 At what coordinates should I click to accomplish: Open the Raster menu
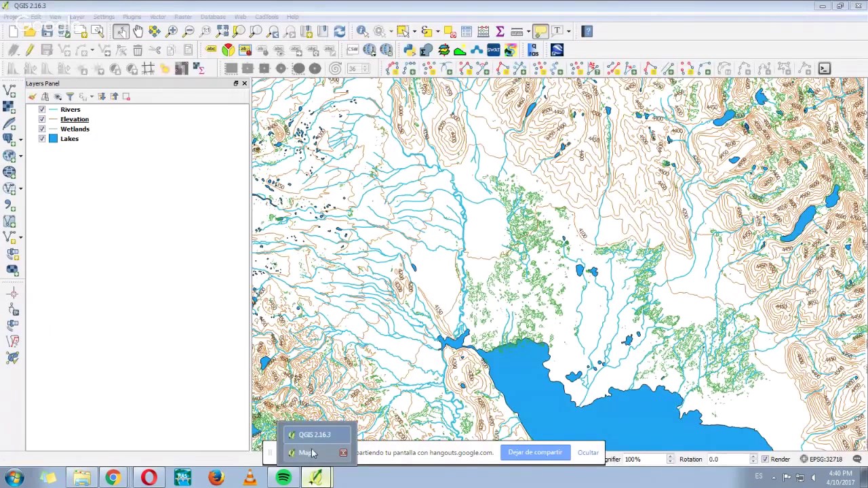click(182, 17)
